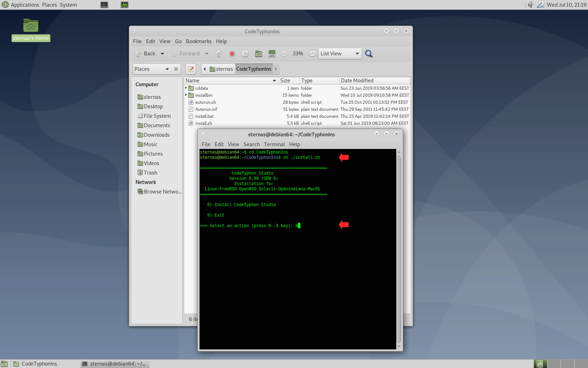The width and height of the screenshot is (588, 368).
Task: Open Home folder via toolbar icon
Action: tap(259, 54)
